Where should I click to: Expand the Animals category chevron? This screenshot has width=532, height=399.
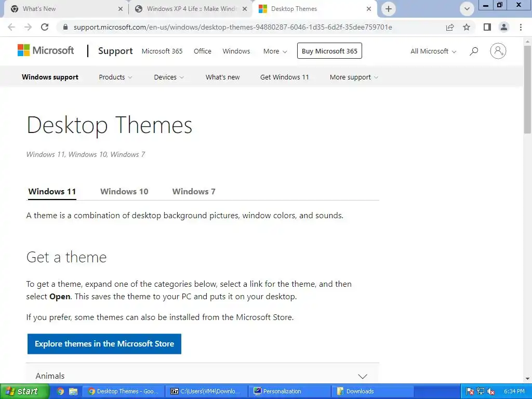tap(363, 376)
